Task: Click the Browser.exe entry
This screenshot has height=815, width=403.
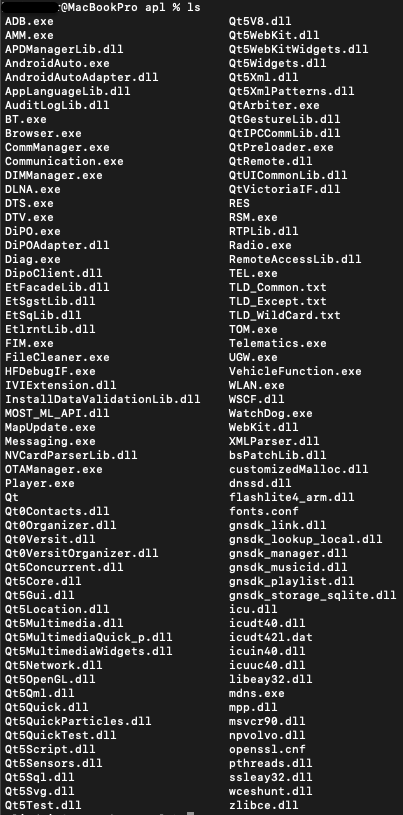Action: pos(43,134)
